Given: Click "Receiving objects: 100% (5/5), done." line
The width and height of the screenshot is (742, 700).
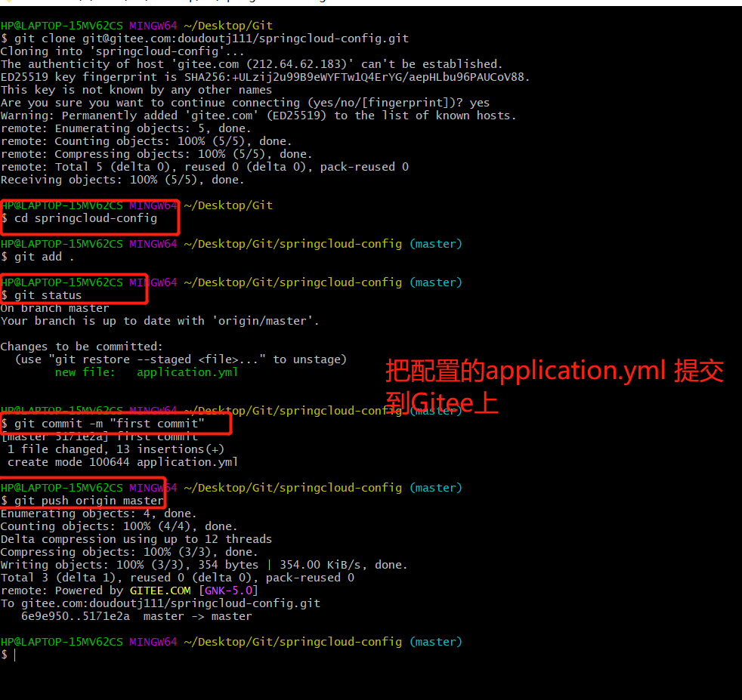Looking at the screenshot, I should click(x=122, y=180).
